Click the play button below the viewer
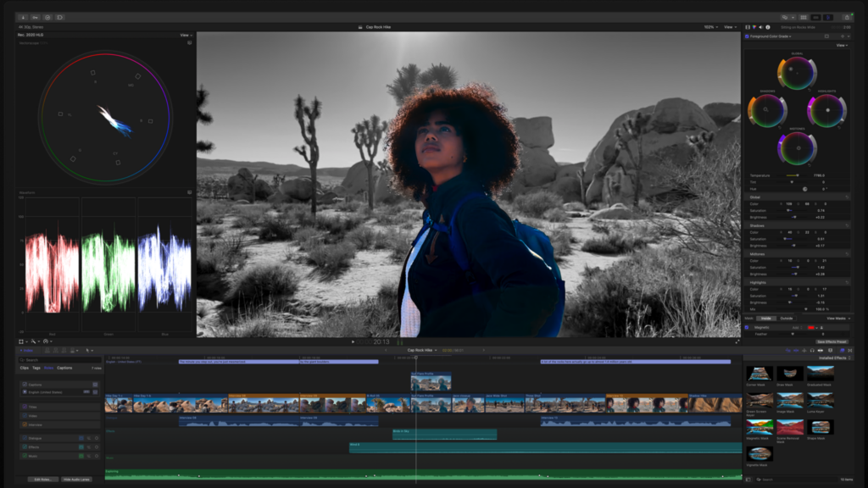This screenshot has height=488, width=868. pyautogui.click(x=353, y=342)
